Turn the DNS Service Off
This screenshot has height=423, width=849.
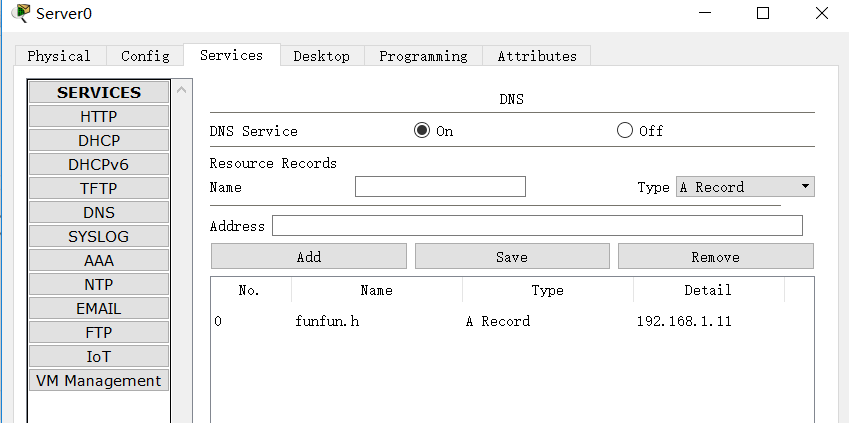click(626, 131)
